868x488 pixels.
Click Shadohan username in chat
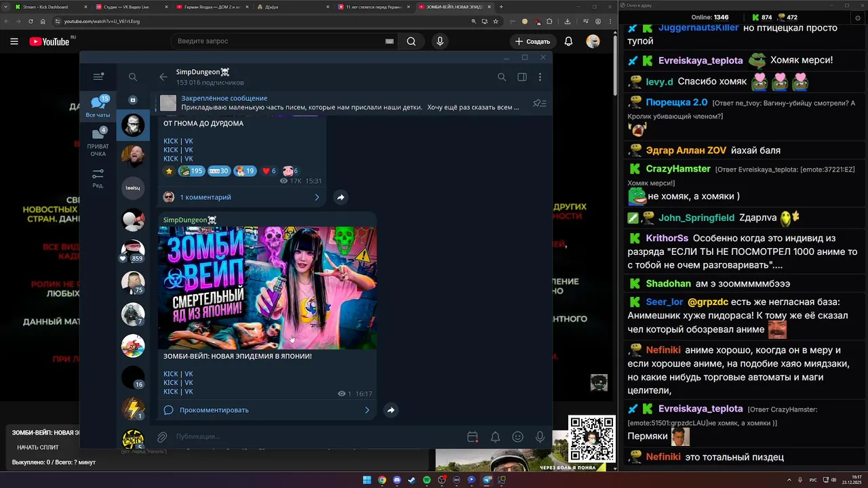pyautogui.click(x=668, y=283)
